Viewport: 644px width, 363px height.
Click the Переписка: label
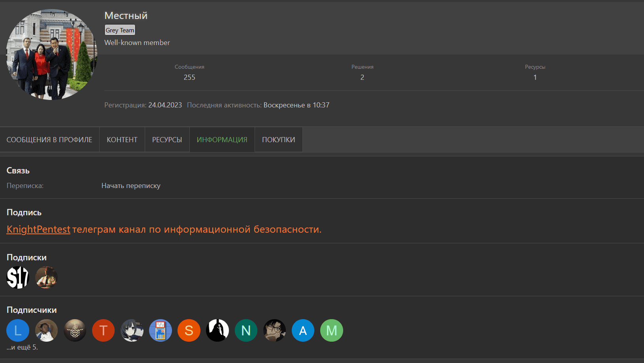coord(25,186)
